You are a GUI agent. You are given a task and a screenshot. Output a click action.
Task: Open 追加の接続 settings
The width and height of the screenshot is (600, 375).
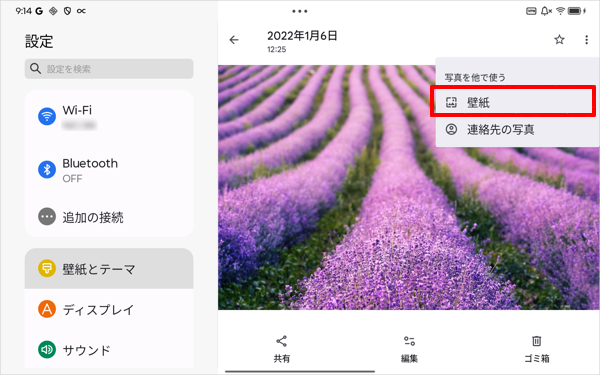(x=109, y=217)
